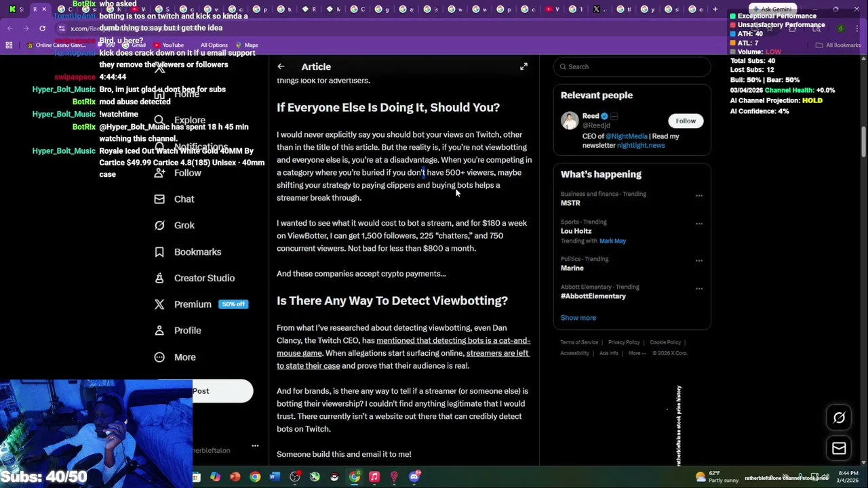Viewport: 868px width, 488px height.
Task: Reload the page in the browser
Action: (x=42, y=28)
